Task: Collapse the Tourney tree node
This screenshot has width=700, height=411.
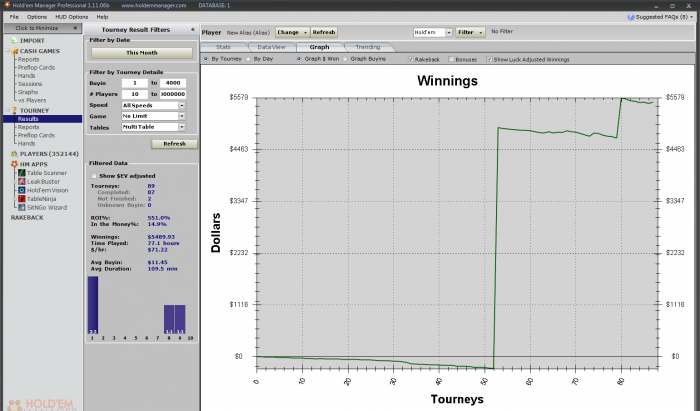Action: coord(8,110)
